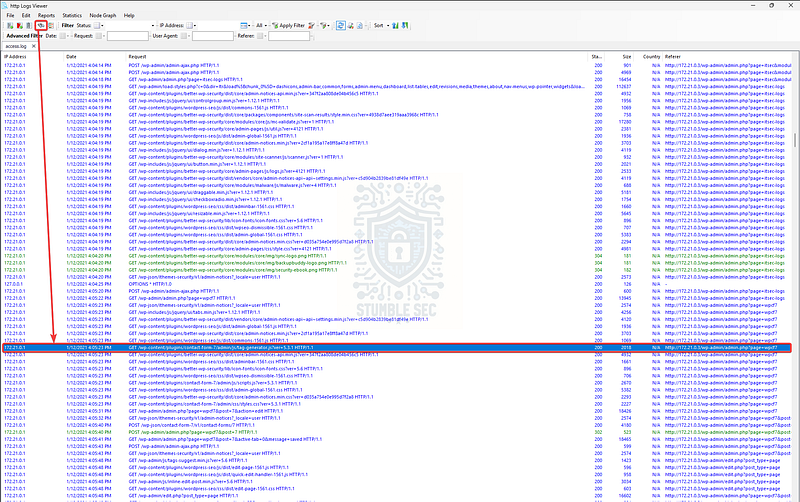Open the dropdown arrow next to IP Address checkbox
This screenshot has height=502, width=800.
click(195, 26)
